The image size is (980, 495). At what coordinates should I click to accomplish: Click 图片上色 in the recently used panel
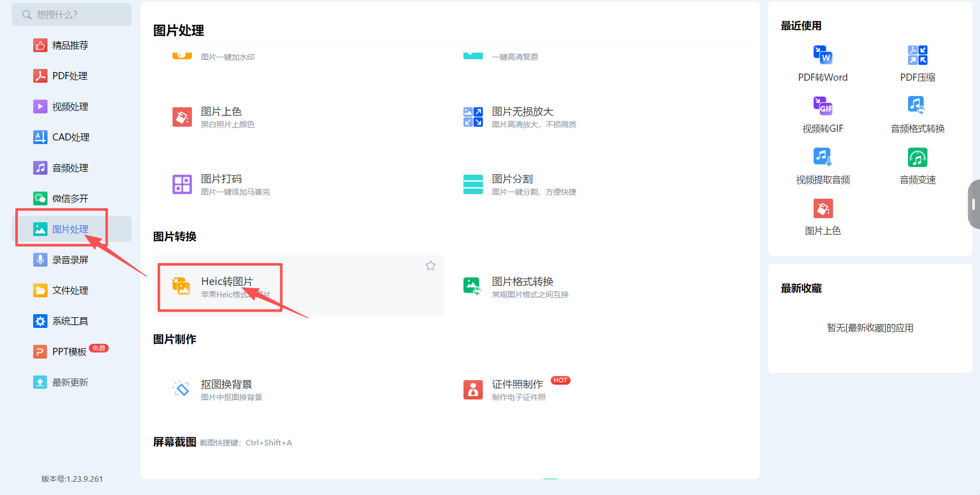(x=823, y=217)
